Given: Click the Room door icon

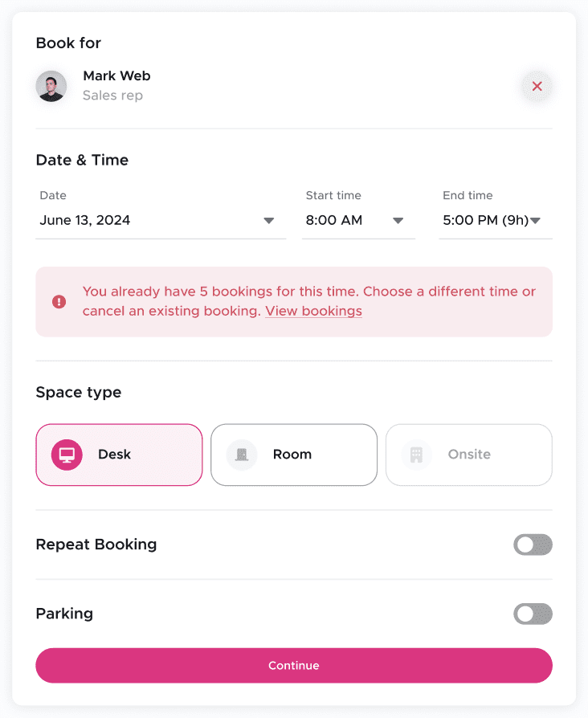Looking at the screenshot, I should tap(242, 455).
